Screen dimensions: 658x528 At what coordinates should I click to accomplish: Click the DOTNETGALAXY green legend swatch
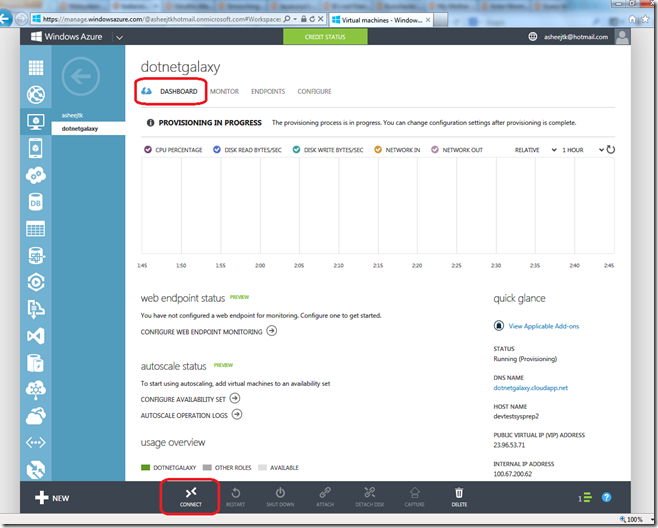(x=146, y=468)
